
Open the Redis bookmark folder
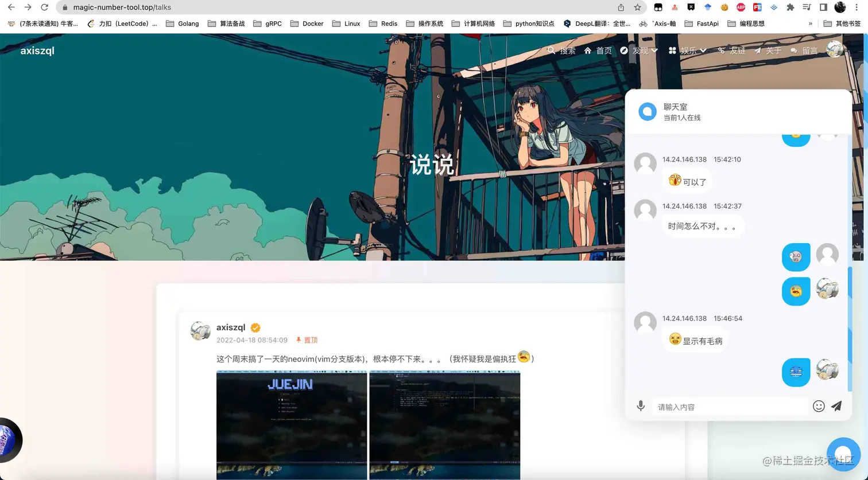(x=383, y=24)
